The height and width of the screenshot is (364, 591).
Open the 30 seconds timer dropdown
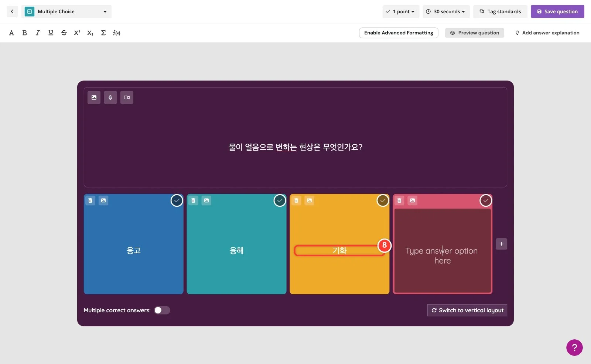click(446, 11)
